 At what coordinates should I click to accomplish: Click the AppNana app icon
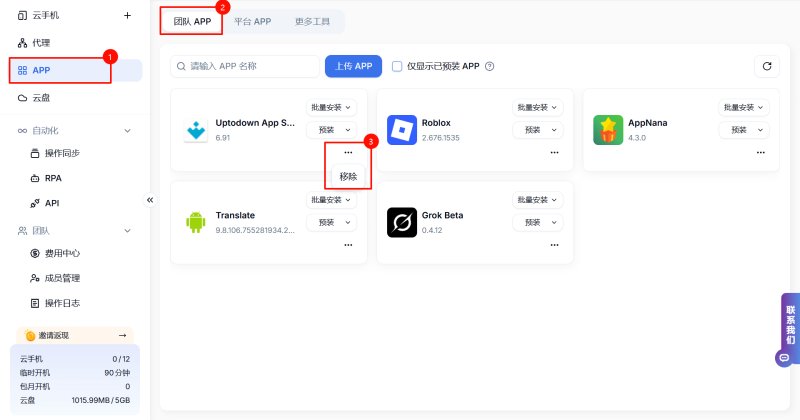(x=608, y=130)
